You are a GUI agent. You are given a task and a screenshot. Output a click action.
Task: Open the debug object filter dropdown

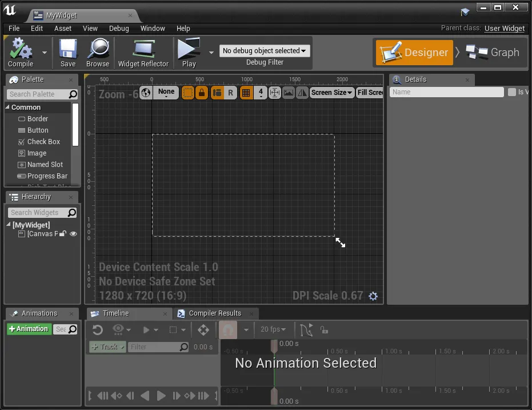[265, 51]
